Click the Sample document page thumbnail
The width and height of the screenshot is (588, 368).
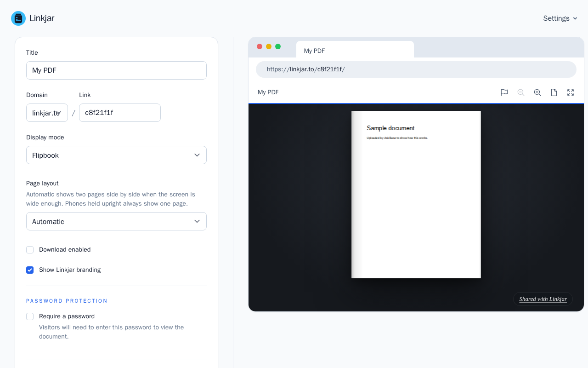tap(416, 195)
